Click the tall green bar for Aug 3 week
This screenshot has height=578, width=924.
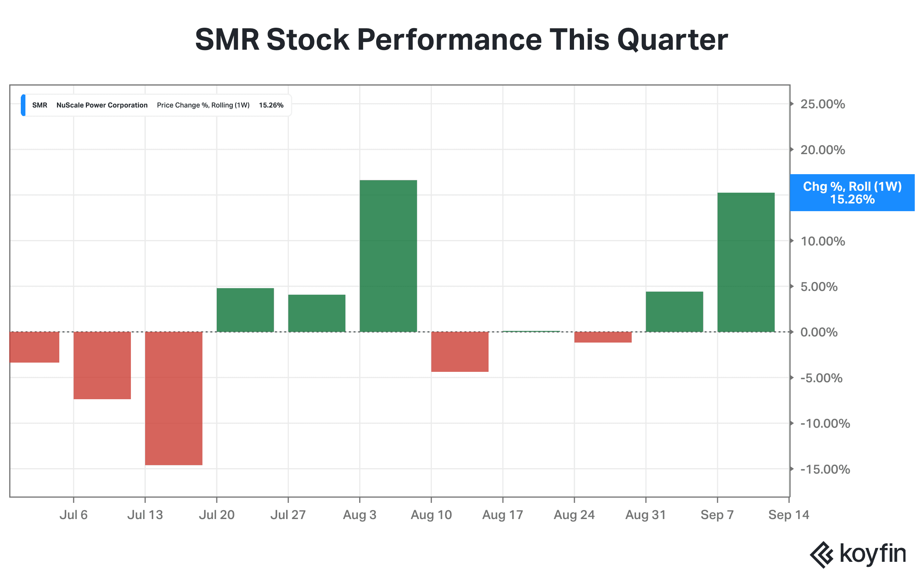click(x=388, y=256)
